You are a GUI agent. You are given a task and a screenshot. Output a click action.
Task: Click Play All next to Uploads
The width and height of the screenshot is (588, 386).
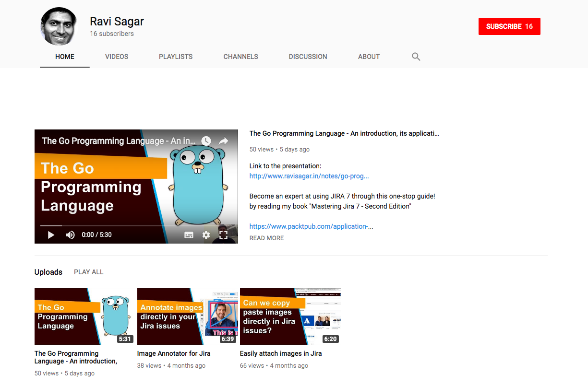pos(89,272)
